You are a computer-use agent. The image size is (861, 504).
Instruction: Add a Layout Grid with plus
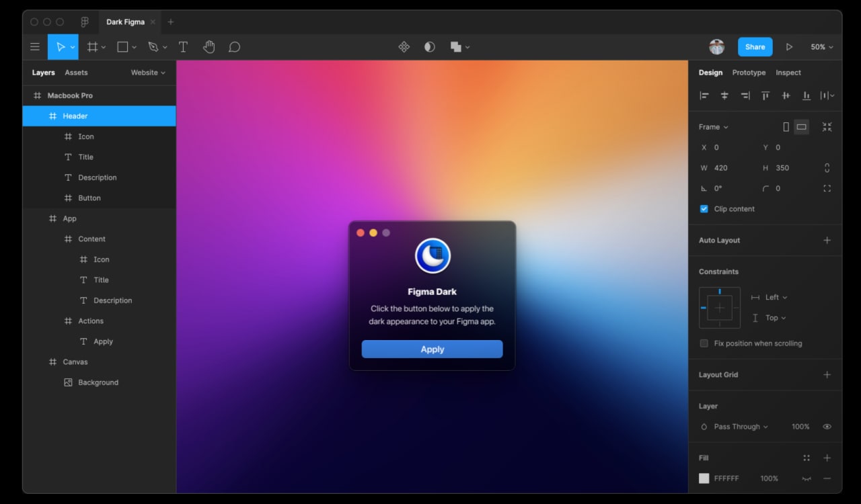827,375
